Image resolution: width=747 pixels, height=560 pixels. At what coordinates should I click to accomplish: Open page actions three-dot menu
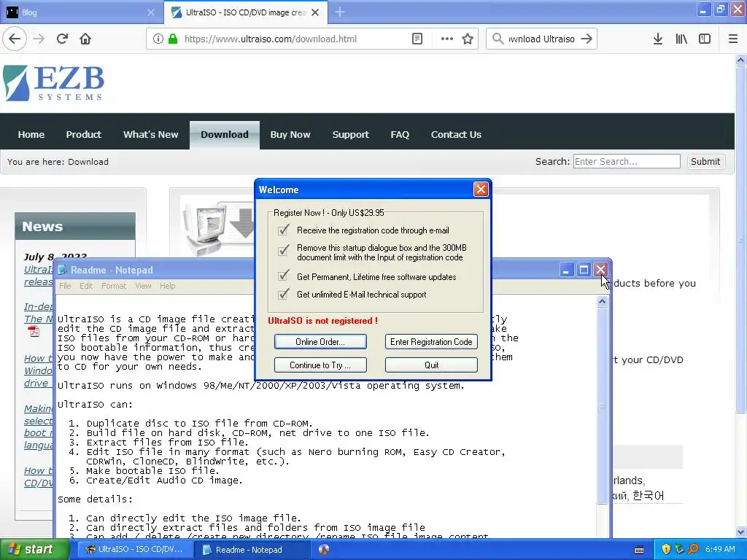coord(446,39)
